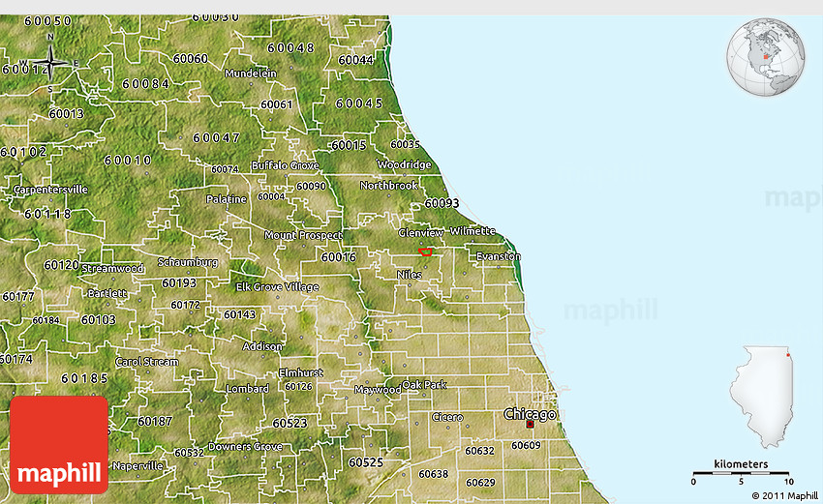823x504 pixels.
Task: Click the globe locator inset
Action: pos(767,57)
